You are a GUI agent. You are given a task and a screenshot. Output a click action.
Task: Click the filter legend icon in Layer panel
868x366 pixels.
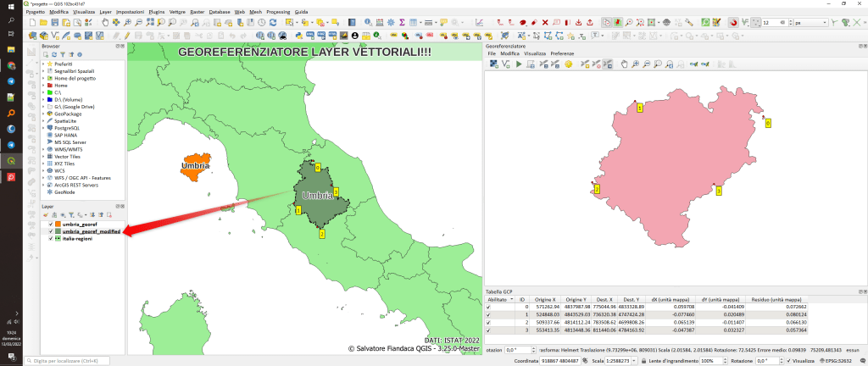(x=70, y=215)
